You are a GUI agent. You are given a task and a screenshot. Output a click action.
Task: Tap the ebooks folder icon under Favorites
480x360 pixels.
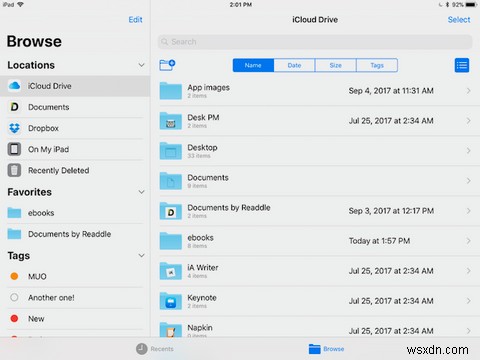(14, 213)
